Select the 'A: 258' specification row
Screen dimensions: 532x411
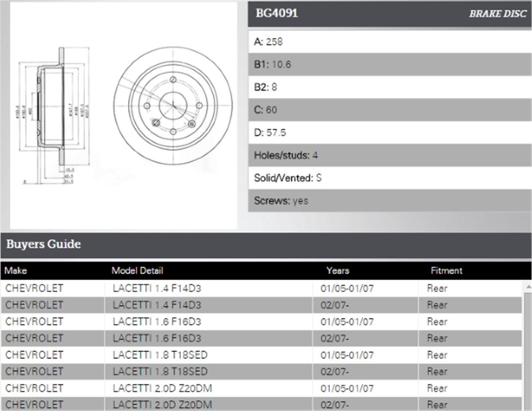click(390, 42)
